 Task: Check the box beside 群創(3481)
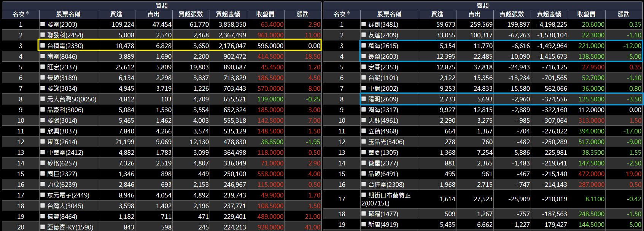click(x=364, y=24)
